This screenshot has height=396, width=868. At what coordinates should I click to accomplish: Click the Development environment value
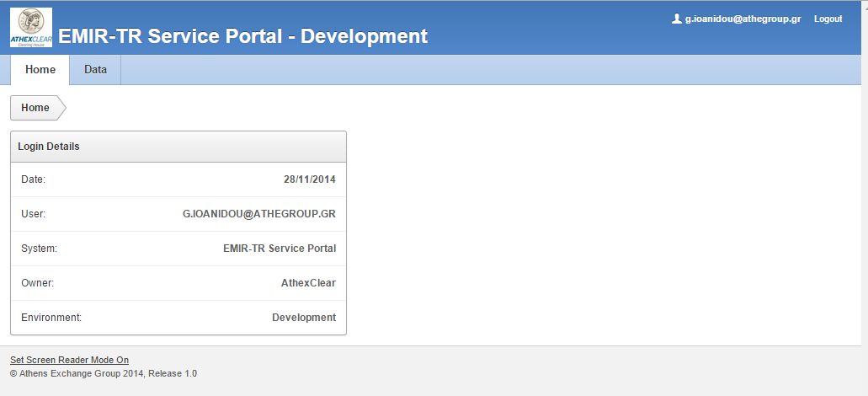(304, 318)
